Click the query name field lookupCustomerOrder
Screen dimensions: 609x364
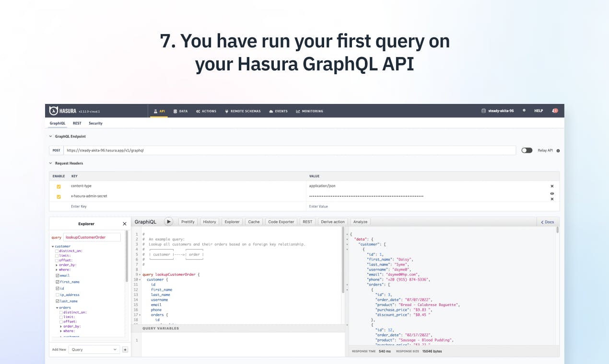click(x=92, y=237)
